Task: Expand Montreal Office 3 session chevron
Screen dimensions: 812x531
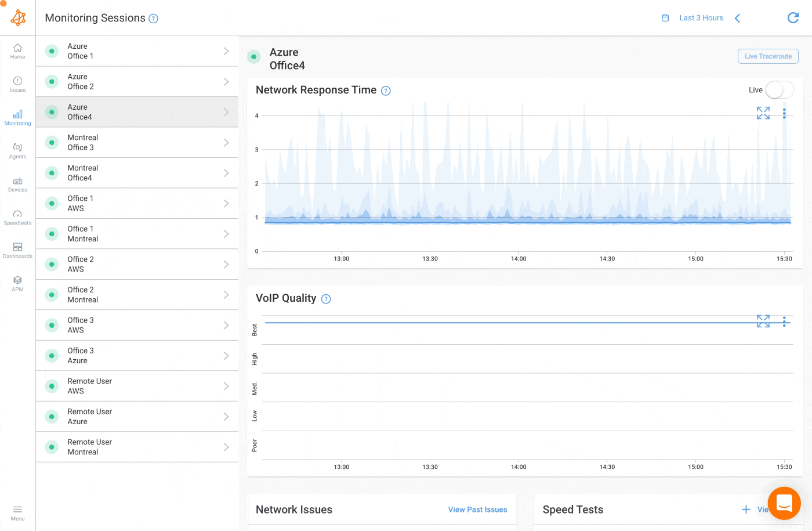Action: coord(226,143)
